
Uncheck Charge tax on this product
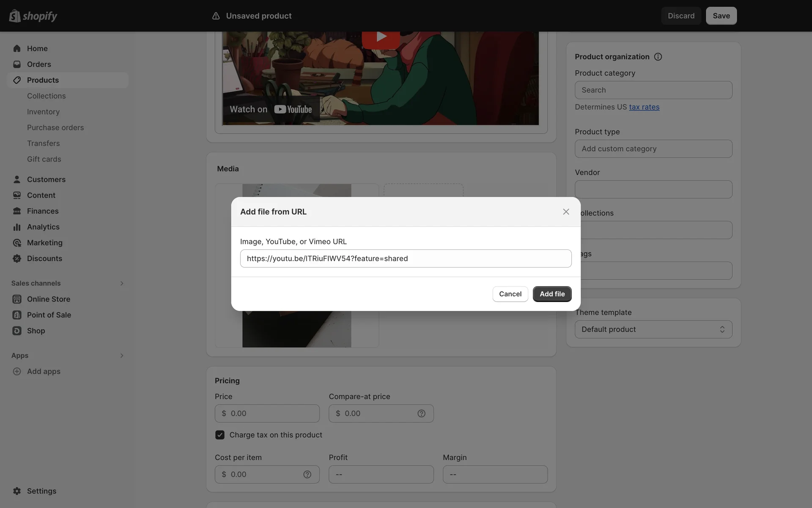click(x=220, y=435)
